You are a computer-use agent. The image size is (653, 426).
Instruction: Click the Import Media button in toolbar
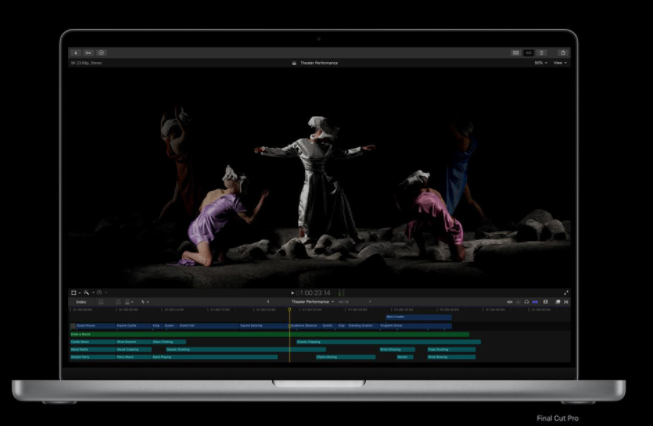point(75,52)
